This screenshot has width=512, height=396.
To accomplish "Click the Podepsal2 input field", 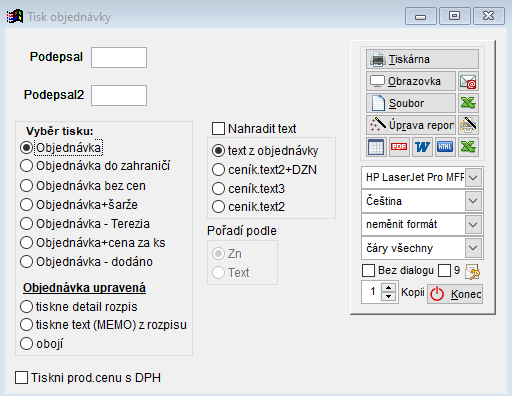I will tap(119, 95).
